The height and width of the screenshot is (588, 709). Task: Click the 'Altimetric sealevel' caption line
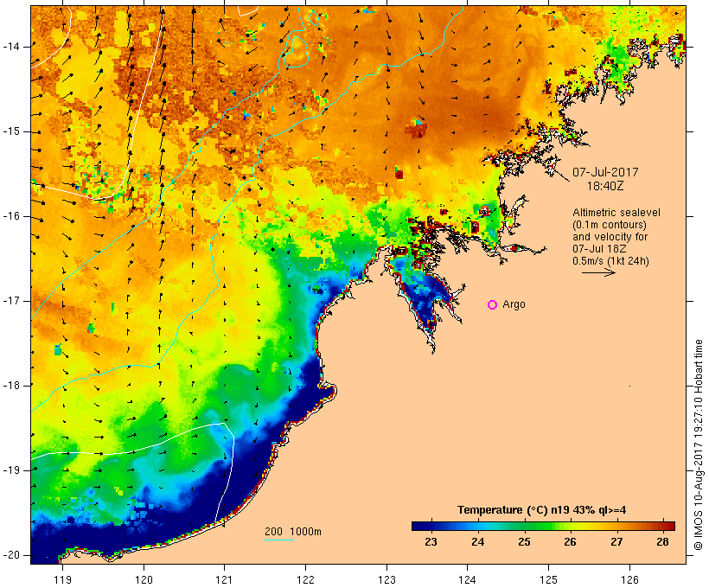coord(616,213)
